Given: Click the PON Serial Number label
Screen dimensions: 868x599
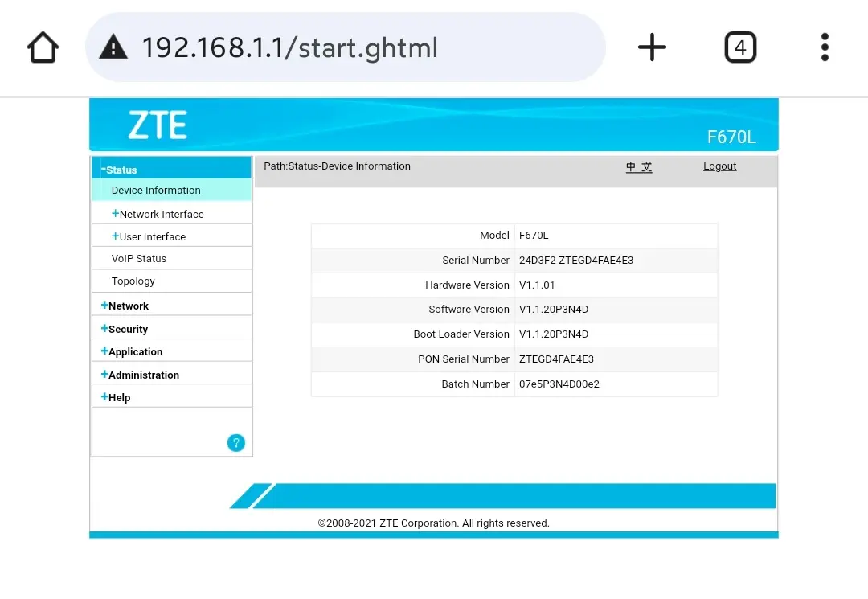Looking at the screenshot, I should 464,359.
